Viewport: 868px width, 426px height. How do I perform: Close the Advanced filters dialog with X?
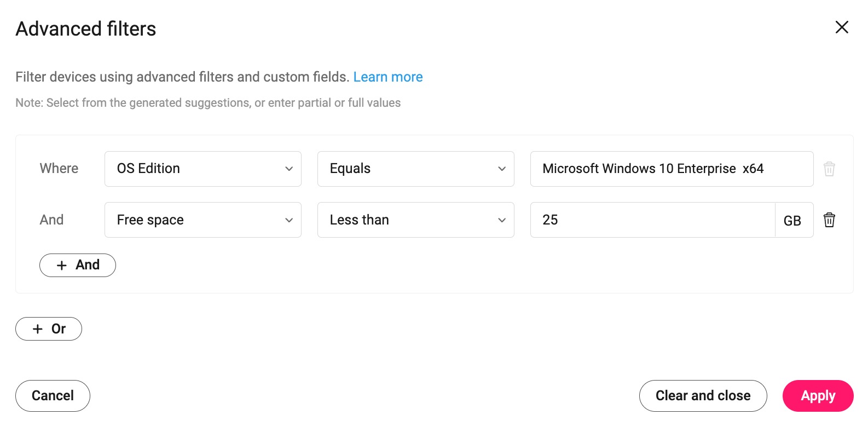[842, 27]
